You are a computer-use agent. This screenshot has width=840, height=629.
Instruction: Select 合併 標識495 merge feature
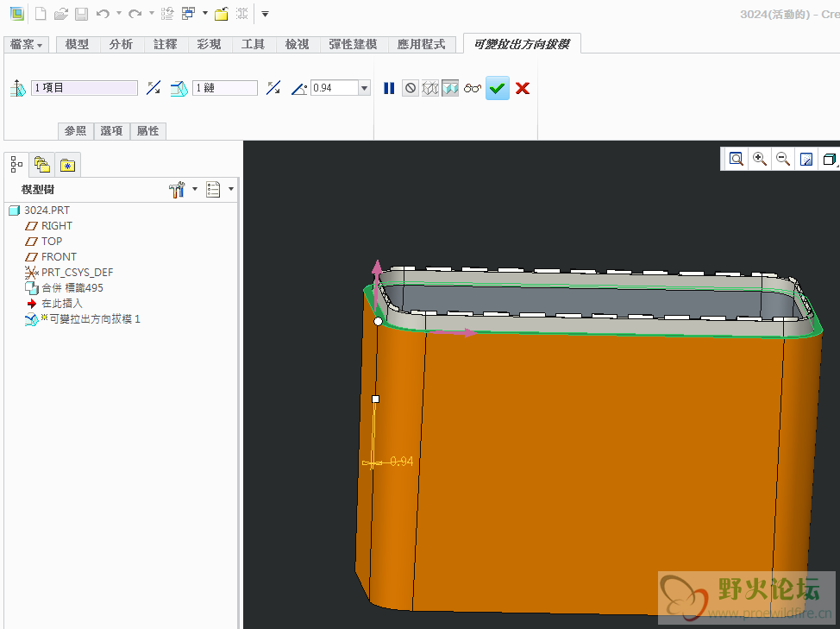pyautogui.click(x=65, y=288)
